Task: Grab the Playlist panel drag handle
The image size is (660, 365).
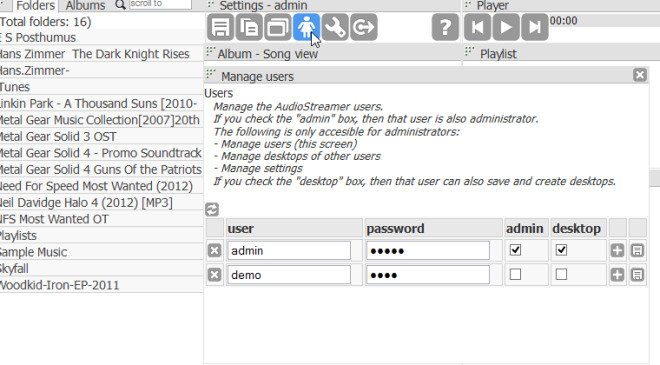Action: 469,52
